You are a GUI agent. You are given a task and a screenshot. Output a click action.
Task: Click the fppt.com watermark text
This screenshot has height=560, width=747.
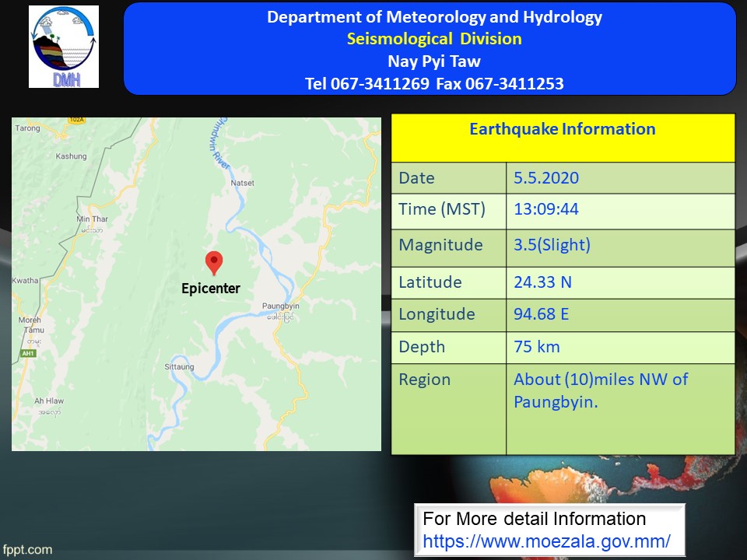point(26,549)
